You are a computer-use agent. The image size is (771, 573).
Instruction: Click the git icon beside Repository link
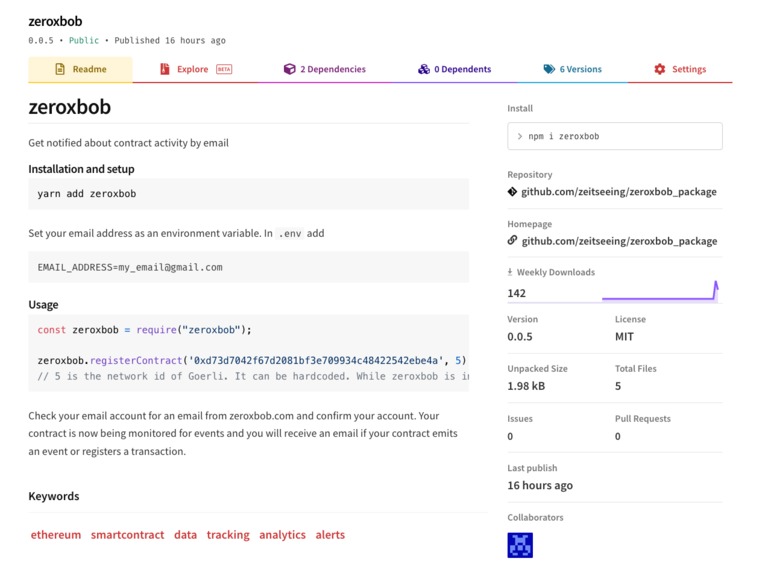pos(512,192)
